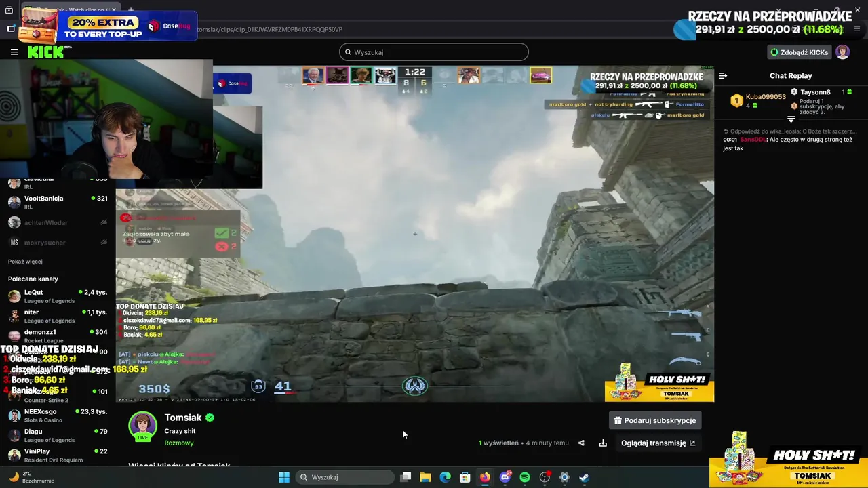Open NEEXcsgo recommended channel
The height and width of the screenshot is (488, 868).
click(x=58, y=415)
